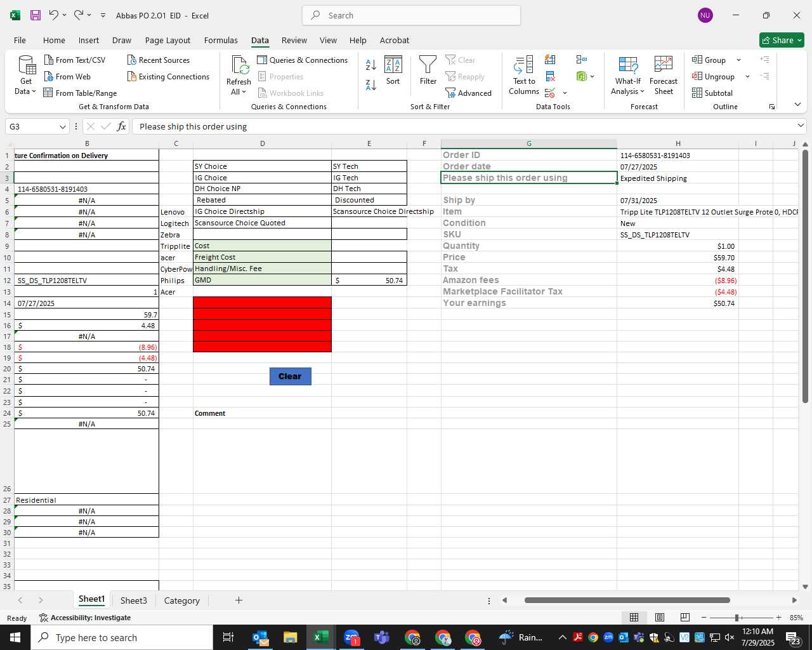This screenshot has height=650, width=812.
Task: Adjust the zoom slider handle
Action: coord(737,618)
